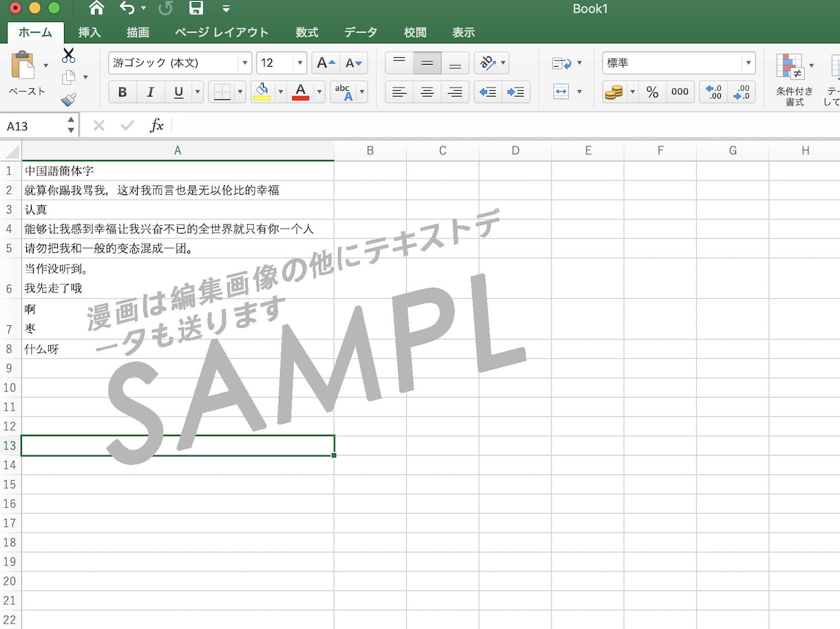Click the fx Insert Function icon
Viewport: 840px width, 629px height.
click(157, 125)
